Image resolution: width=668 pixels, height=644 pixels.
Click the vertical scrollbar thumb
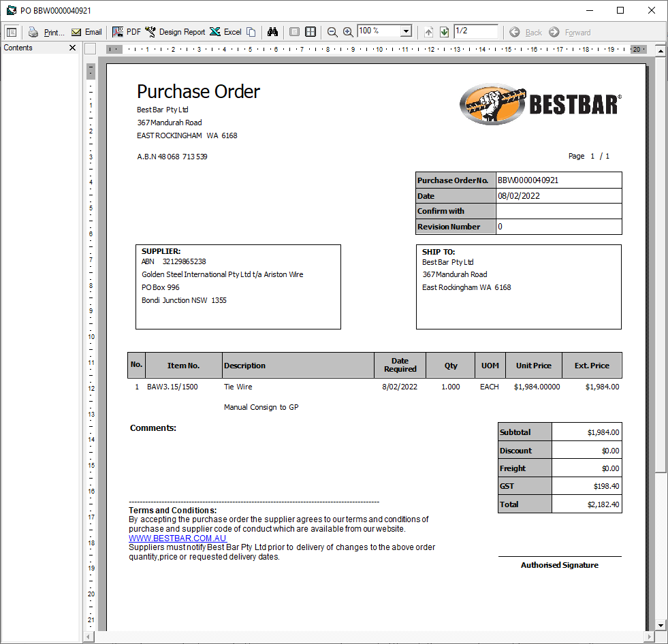coord(661,265)
